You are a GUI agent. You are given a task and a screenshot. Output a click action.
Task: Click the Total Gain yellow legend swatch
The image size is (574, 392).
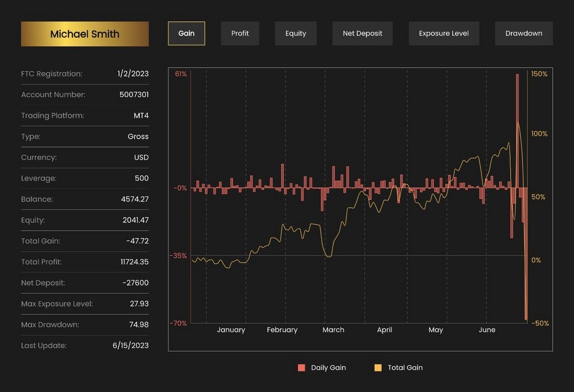click(x=378, y=367)
